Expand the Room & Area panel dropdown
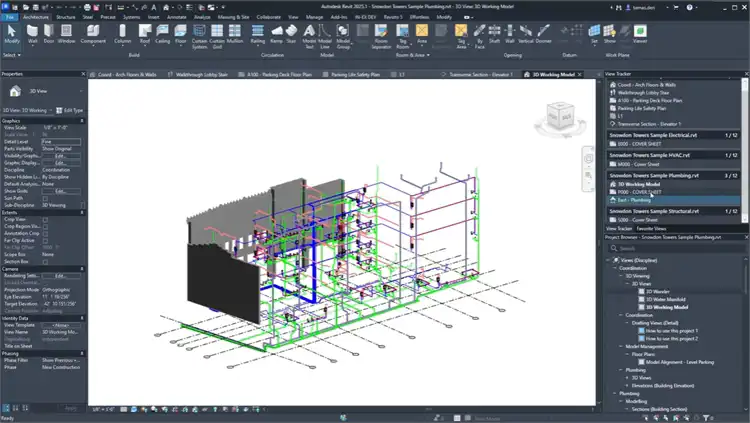The width and height of the screenshot is (750, 423). pos(412,55)
